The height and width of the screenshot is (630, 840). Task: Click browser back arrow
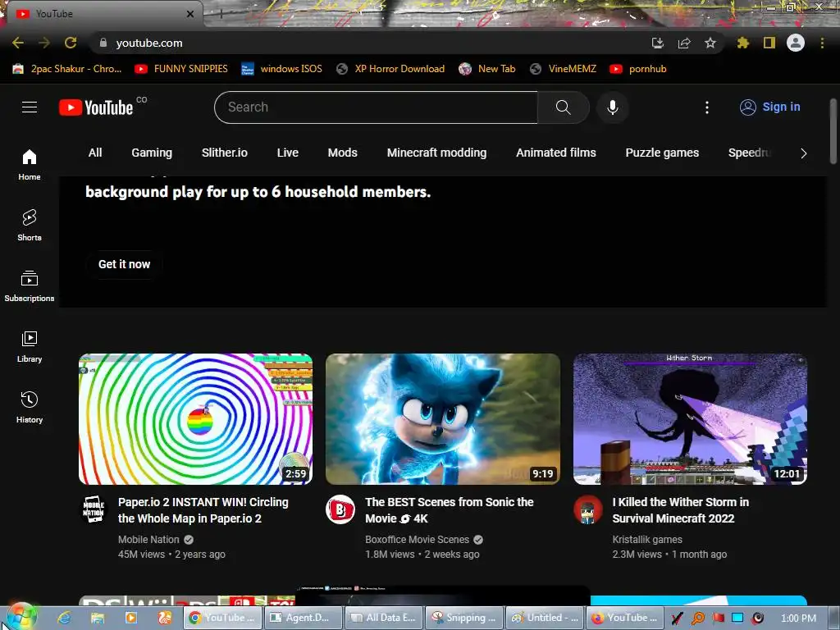pos(18,43)
